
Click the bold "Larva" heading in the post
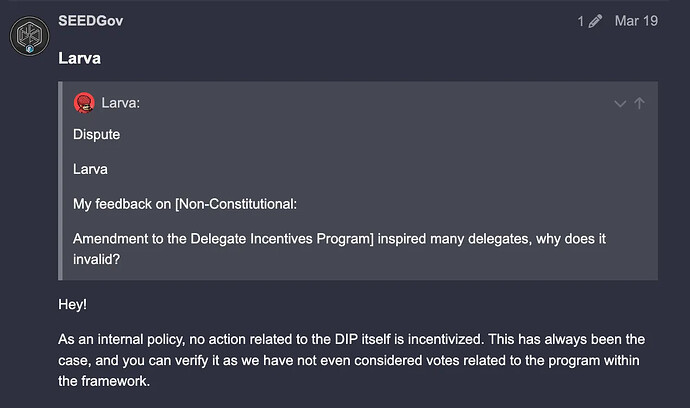tap(79, 58)
